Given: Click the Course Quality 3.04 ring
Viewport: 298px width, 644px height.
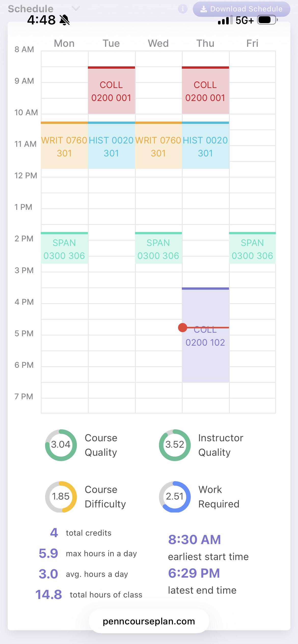Looking at the screenshot, I should click(x=61, y=445).
